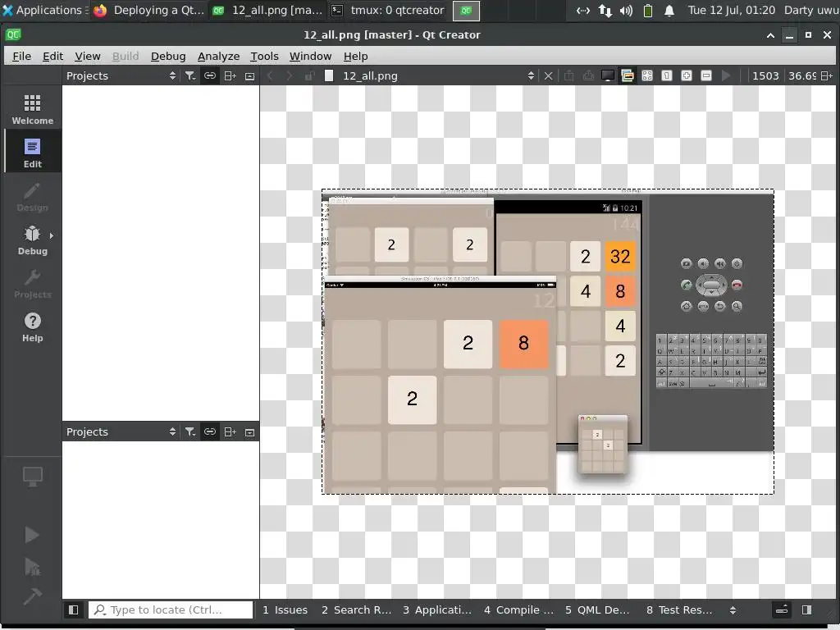Open Help mode in sidebar

32,326
